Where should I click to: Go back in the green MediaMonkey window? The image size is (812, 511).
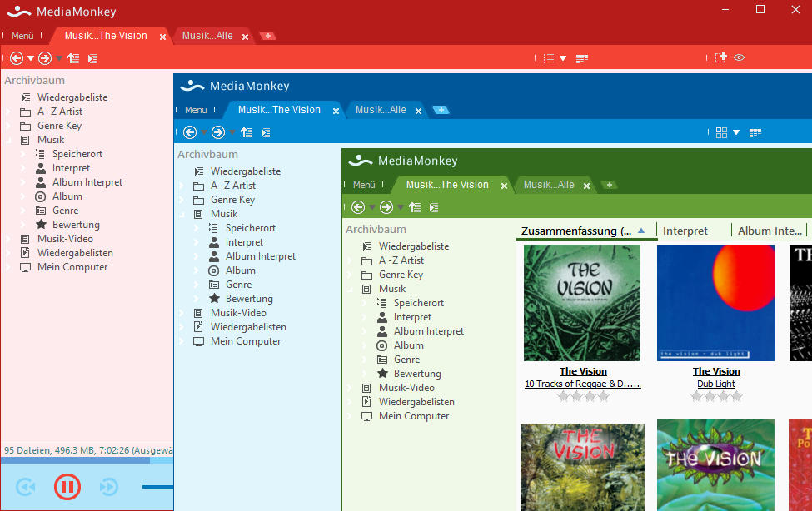pos(358,207)
